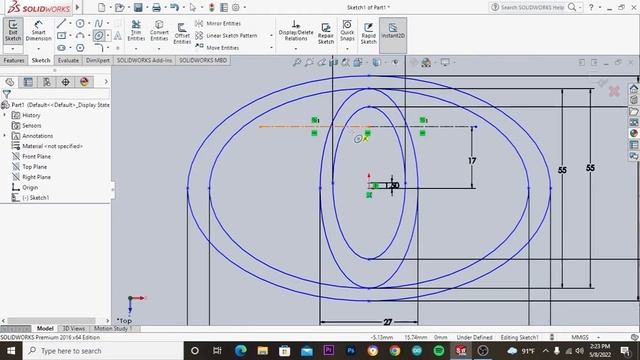The image size is (640, 360).
Task: Switch to the 3D Views tab
Action: coord(73,329)
